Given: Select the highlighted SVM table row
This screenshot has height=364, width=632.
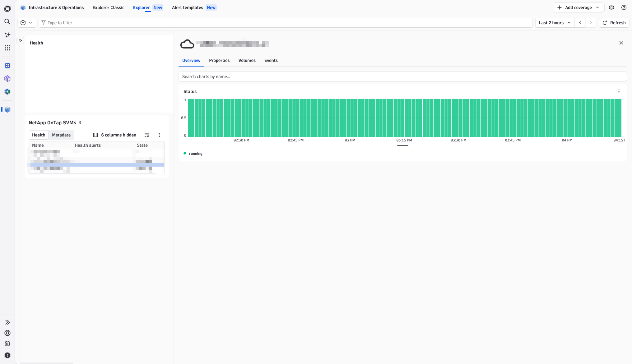Looking at the screenshot, I should pos(97,165).
